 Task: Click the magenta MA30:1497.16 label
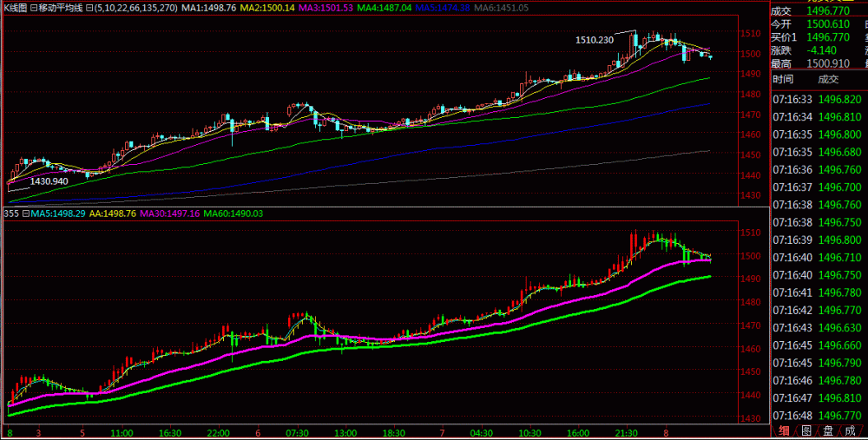(171, 213)
